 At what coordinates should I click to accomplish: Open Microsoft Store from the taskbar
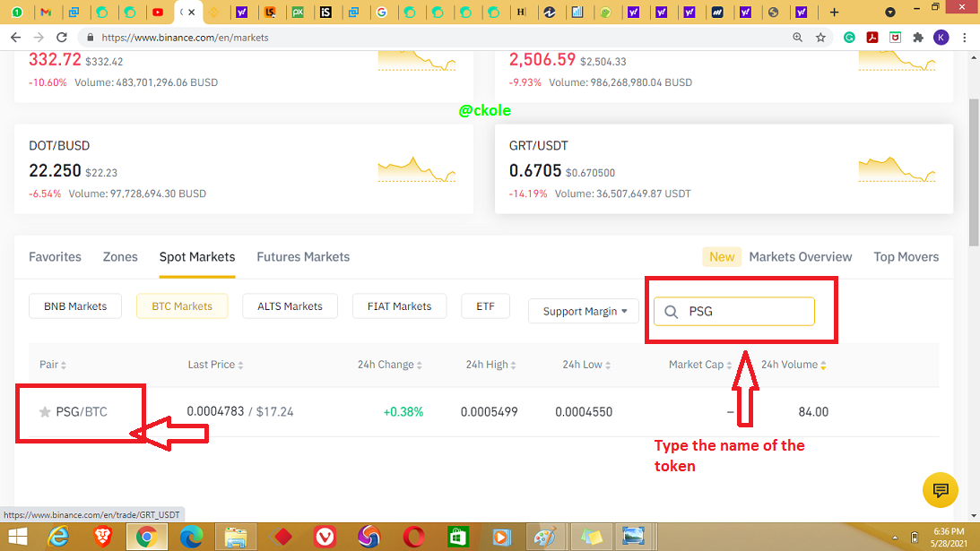click(457, 537)
